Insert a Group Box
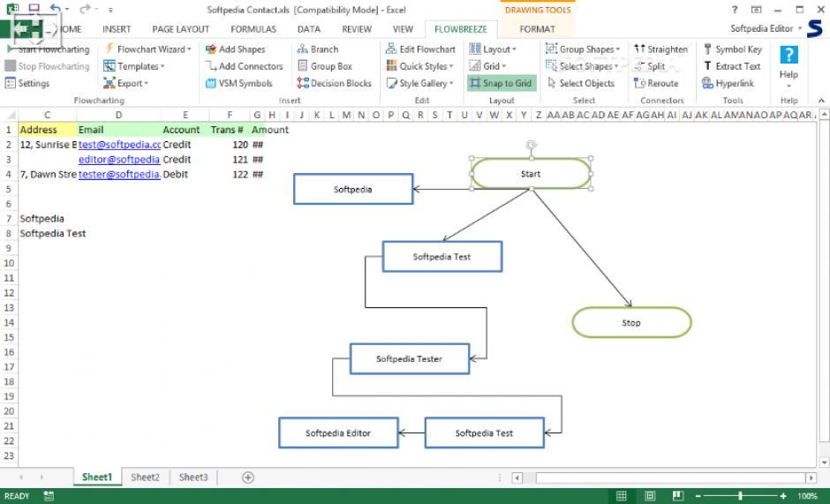Screen dimensions: 830x504 (324, 66)
